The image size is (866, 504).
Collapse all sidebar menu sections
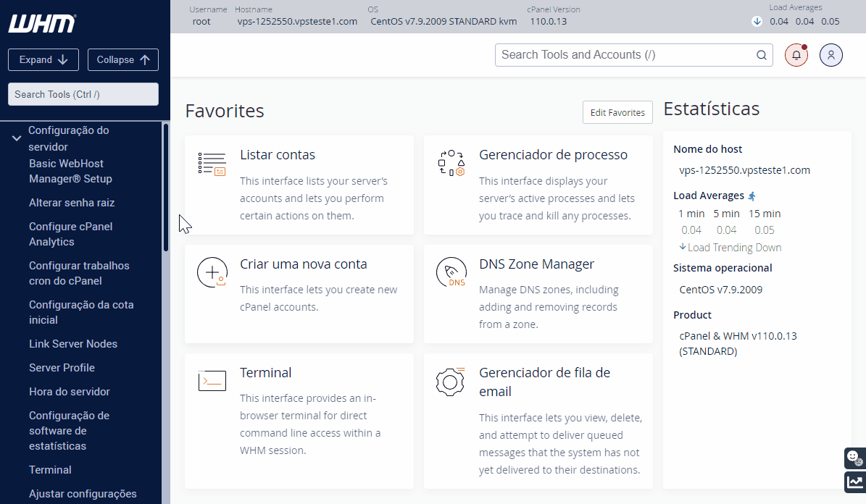click(122, 59)
